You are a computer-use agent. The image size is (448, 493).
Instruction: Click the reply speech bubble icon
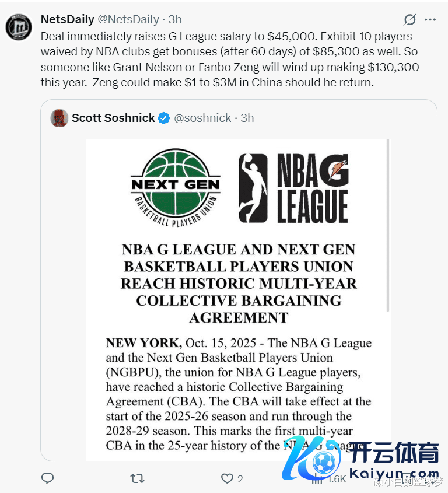pyautogui.click(x=47, y=478)
